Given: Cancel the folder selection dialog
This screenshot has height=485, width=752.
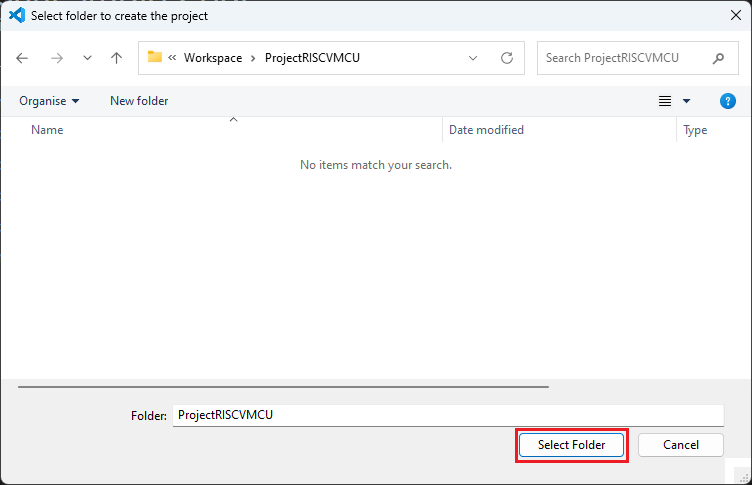Looking at the screenshot, I should (x=681, y=445).
